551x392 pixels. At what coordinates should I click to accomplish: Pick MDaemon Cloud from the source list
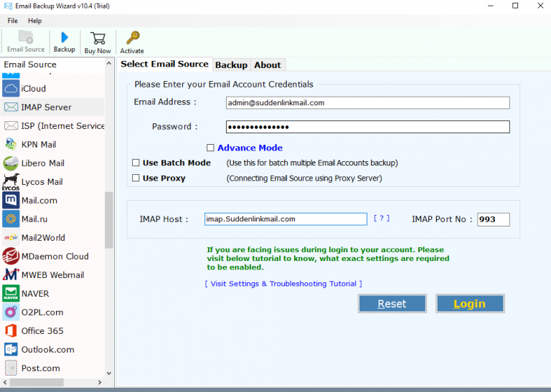(x=55, y=257)
